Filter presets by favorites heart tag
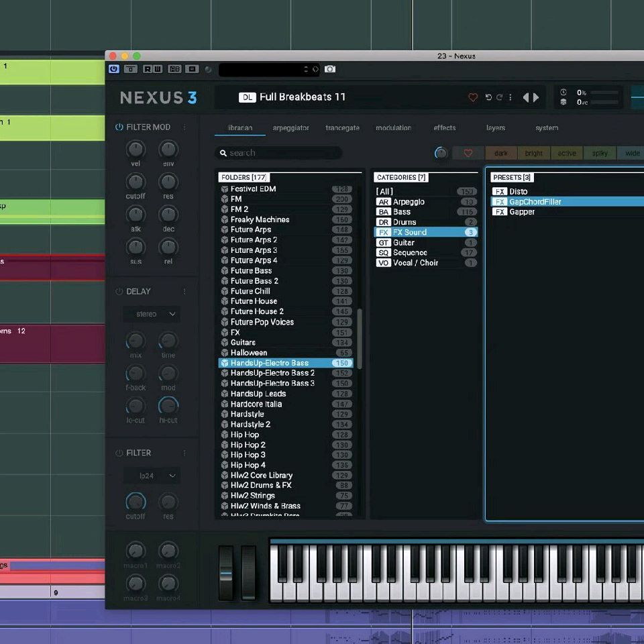The height and width of the screenshot is (644, 644). (x=468, y=153)
